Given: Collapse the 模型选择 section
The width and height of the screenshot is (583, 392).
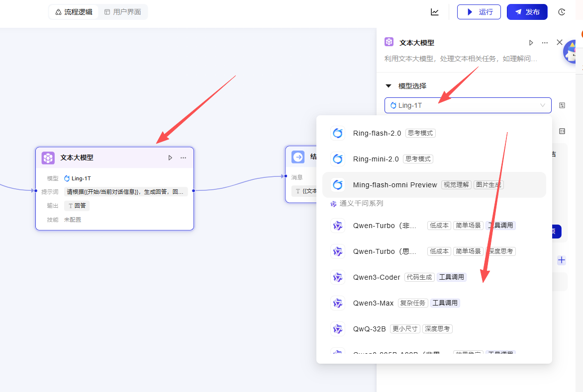Looking at the screenshot, I should (x=389, y=85).
